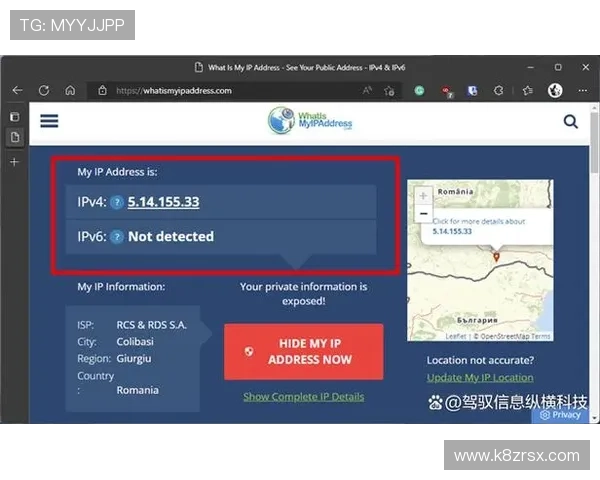
Task: Select the 'Not detected' IPv6 text
Action: (x=171, y=237)
